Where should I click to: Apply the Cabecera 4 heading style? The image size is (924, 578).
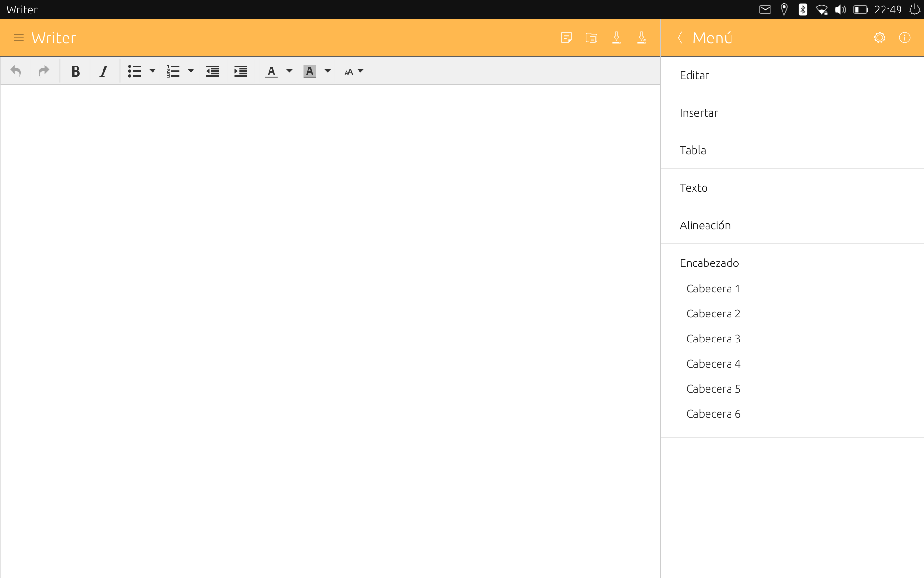tap(713, 364)
